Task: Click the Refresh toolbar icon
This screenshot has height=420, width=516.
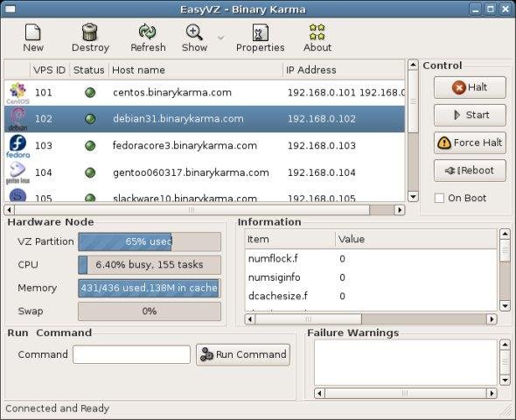Action: click(148, 31)
